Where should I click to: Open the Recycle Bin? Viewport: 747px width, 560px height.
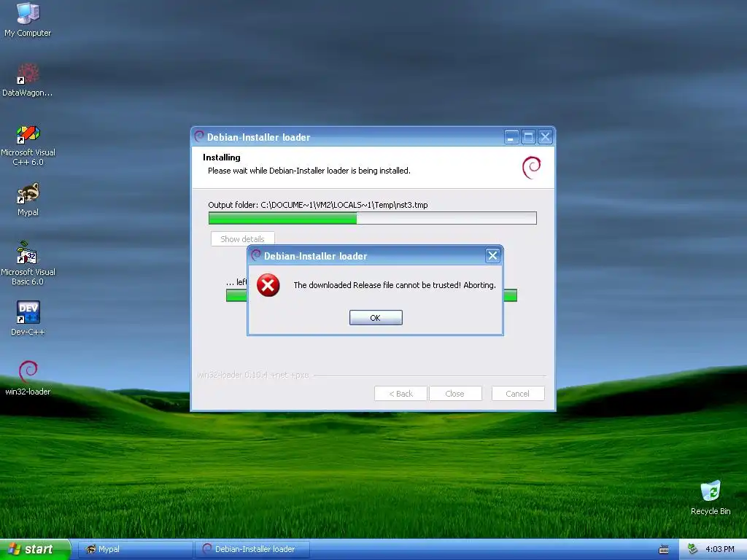pyautogui.click(x=711, y=497)
